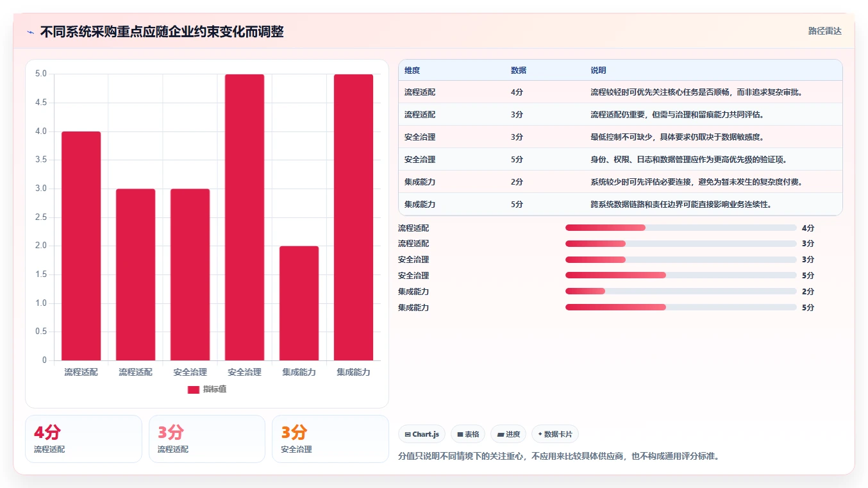Viewport: 868px width, 488px height.
Task: Click the 维度 column header
Action: click(x=412, y=71)
